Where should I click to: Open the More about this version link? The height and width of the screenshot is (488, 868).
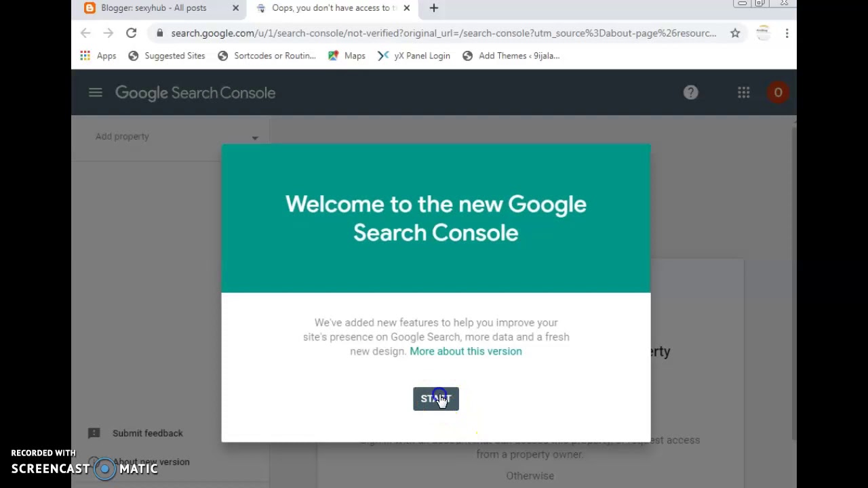tap(466, 351)
